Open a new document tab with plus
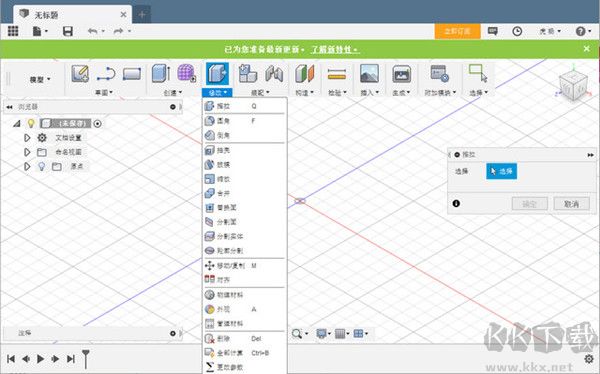 pos(142,15)
